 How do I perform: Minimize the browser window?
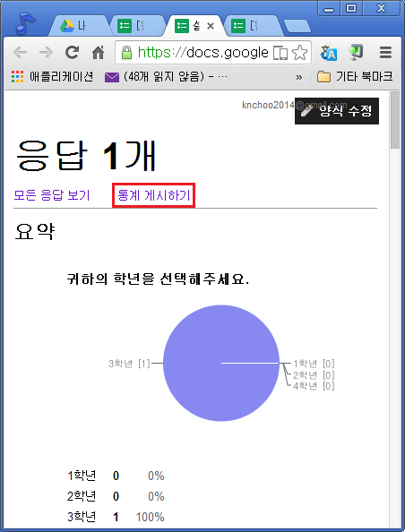329,8
